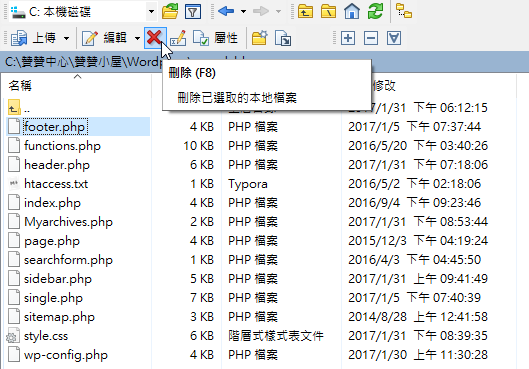Open the 編輯 edit dropdown arrow
The image size is (529, 369).
[x=137, y=38]
